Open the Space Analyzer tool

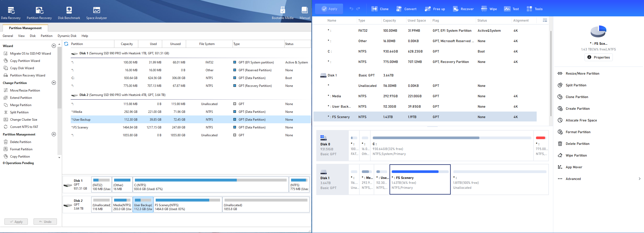tap(96, 13)
